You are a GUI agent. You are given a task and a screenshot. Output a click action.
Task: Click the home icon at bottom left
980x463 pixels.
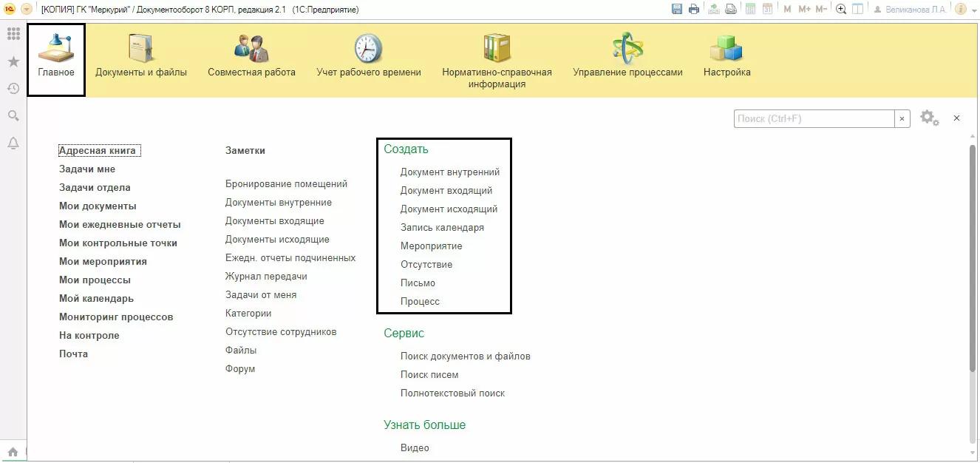pos(13,452)
